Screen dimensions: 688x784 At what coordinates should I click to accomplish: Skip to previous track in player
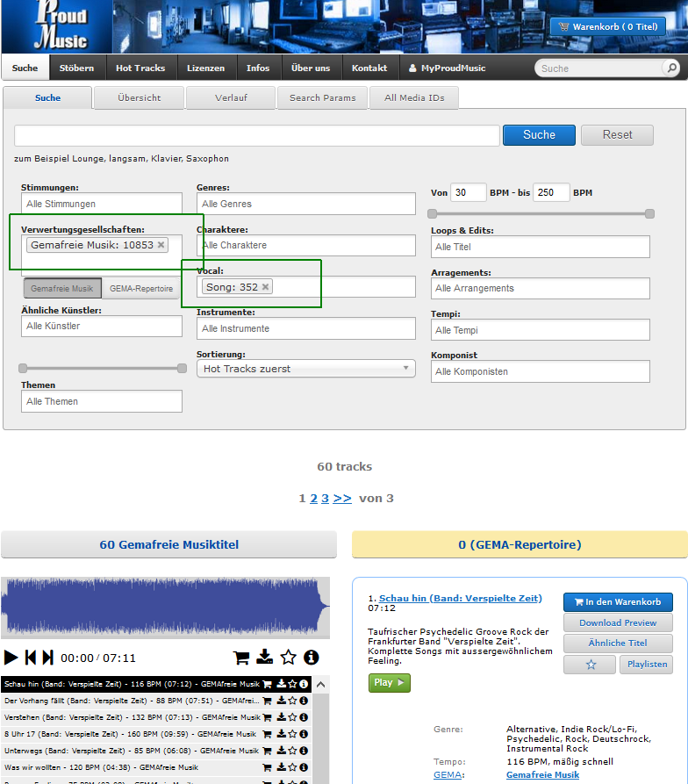pyautogui.click(x=31, y=657)
